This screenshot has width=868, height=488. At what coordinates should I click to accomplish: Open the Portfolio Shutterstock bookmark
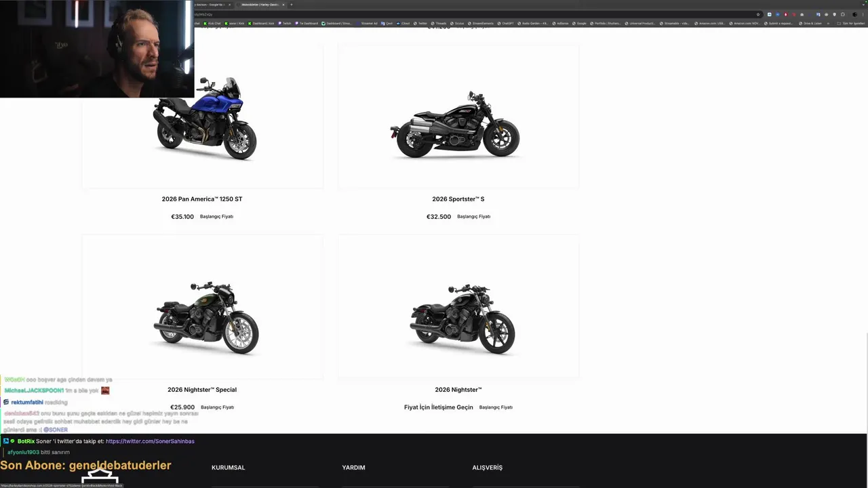[606, 23]
